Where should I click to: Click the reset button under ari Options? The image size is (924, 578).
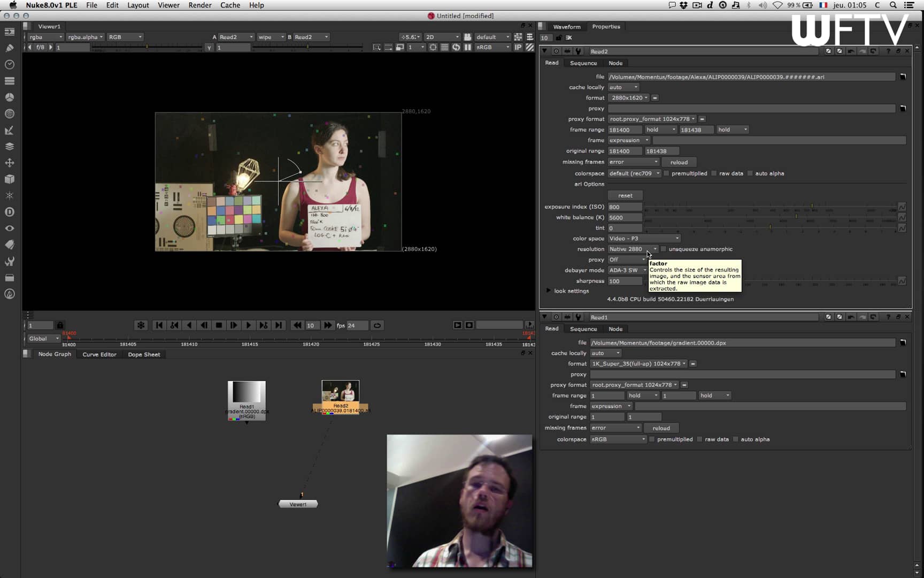625,195
